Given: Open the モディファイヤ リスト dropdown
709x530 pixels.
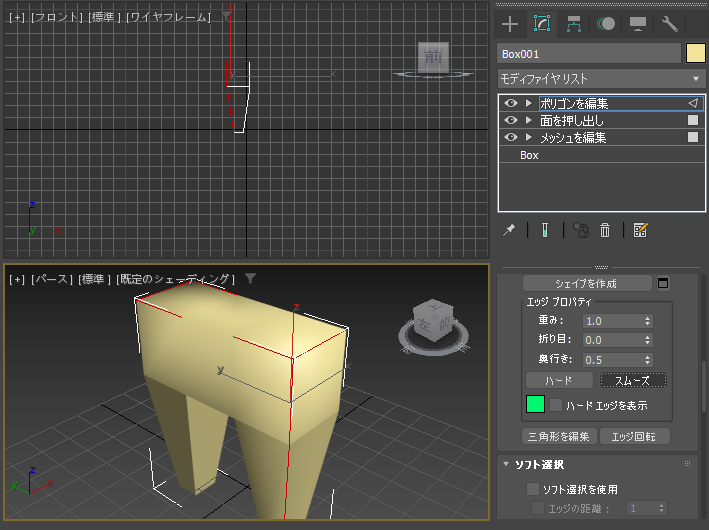Looking at the screenshot, I should tap(601, 79).
